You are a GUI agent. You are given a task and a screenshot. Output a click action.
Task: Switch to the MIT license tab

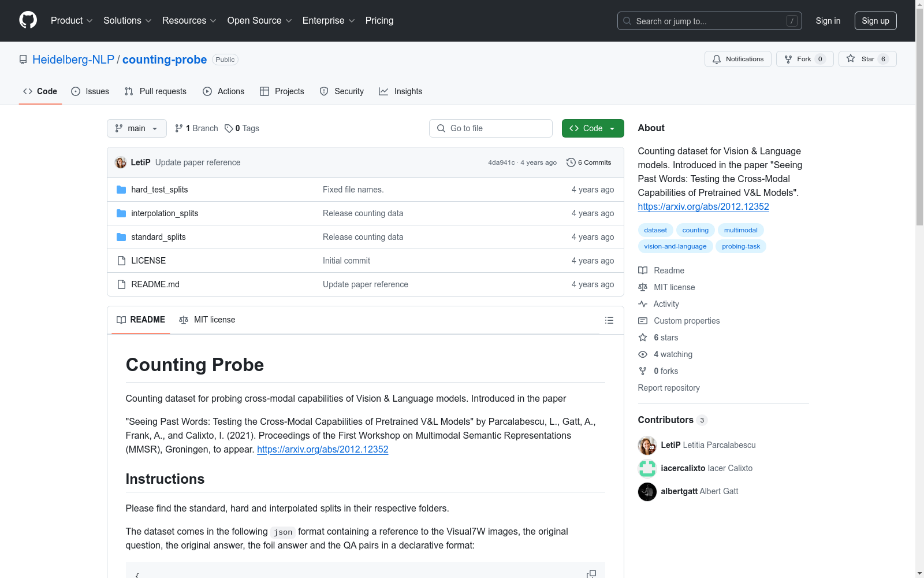tap(207, 320)
